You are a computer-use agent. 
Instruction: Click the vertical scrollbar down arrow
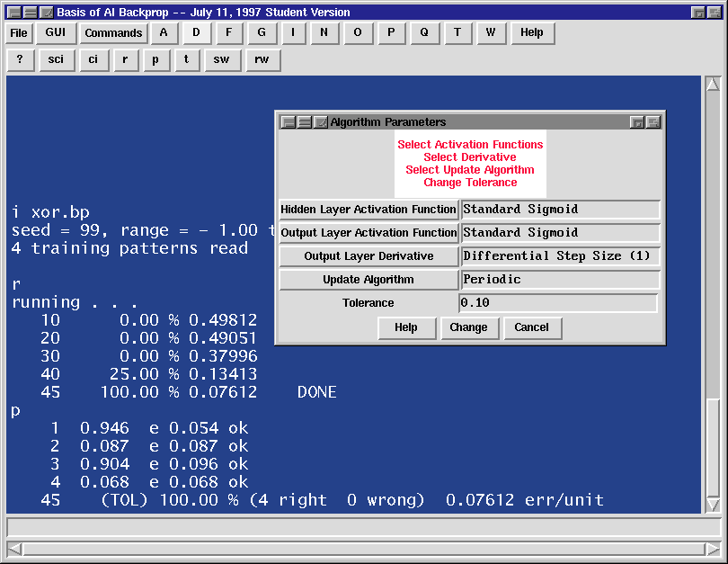pos(713,505)
